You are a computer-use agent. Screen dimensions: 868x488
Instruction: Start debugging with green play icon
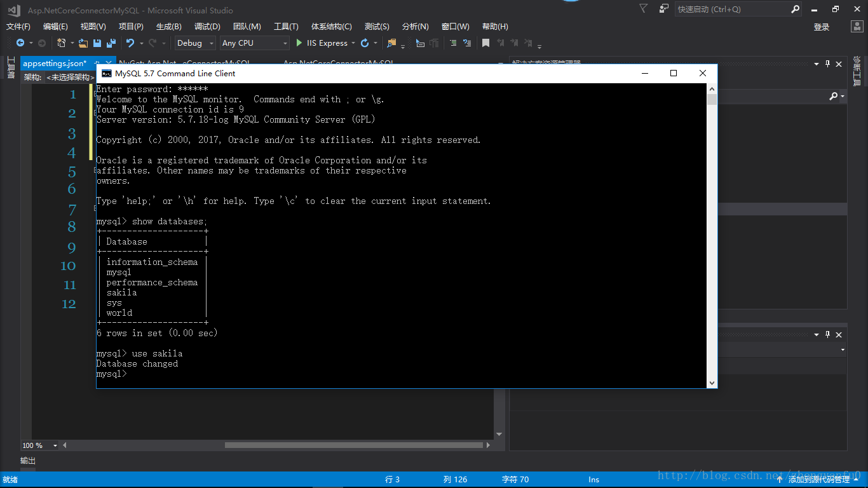[x=299, y=43]
